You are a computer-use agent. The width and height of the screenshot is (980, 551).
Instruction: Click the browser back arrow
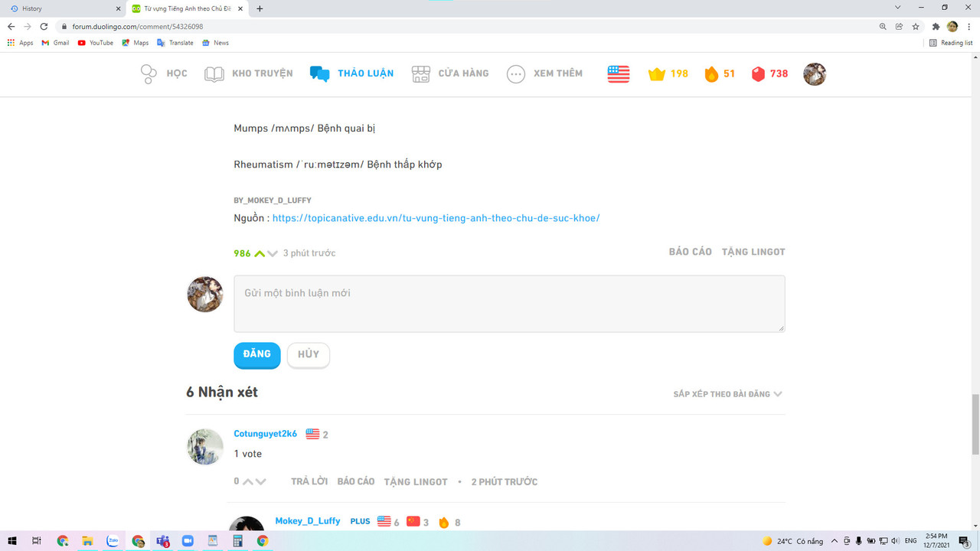coord(11,26)
